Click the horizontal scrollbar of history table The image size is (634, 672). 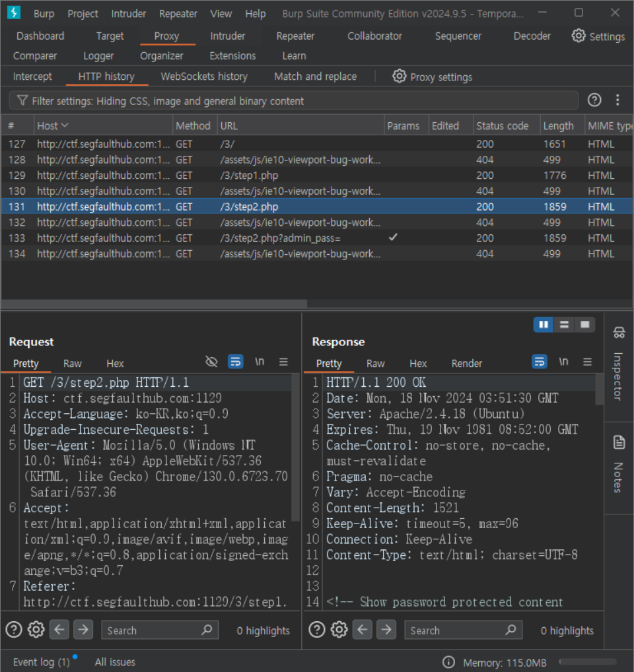tap(155, 304)
